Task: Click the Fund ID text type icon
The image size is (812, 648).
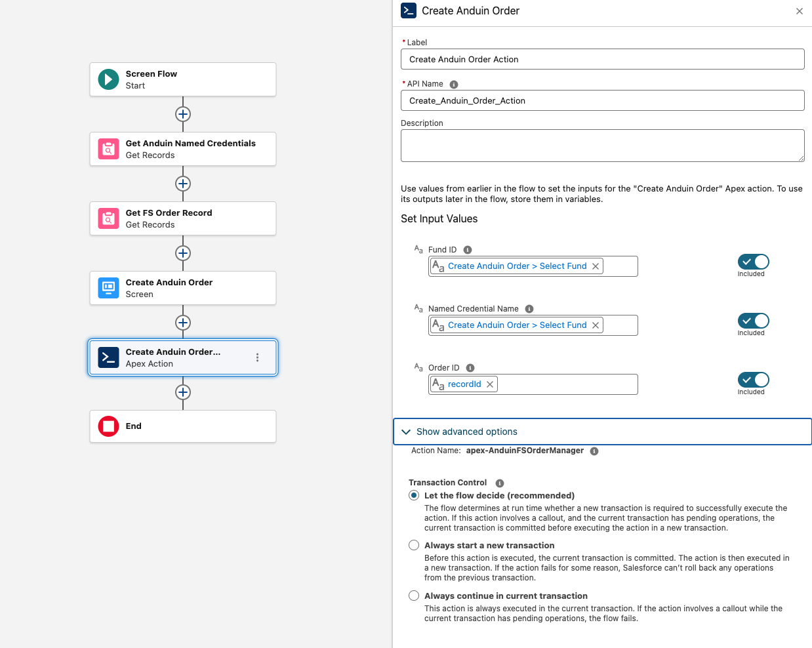Action: coord(418,249)
